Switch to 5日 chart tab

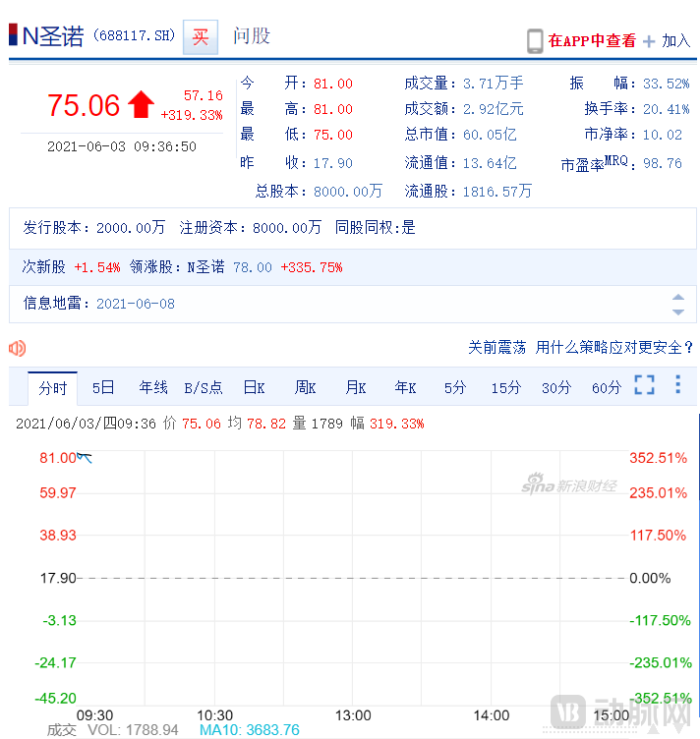click(103, 388)
